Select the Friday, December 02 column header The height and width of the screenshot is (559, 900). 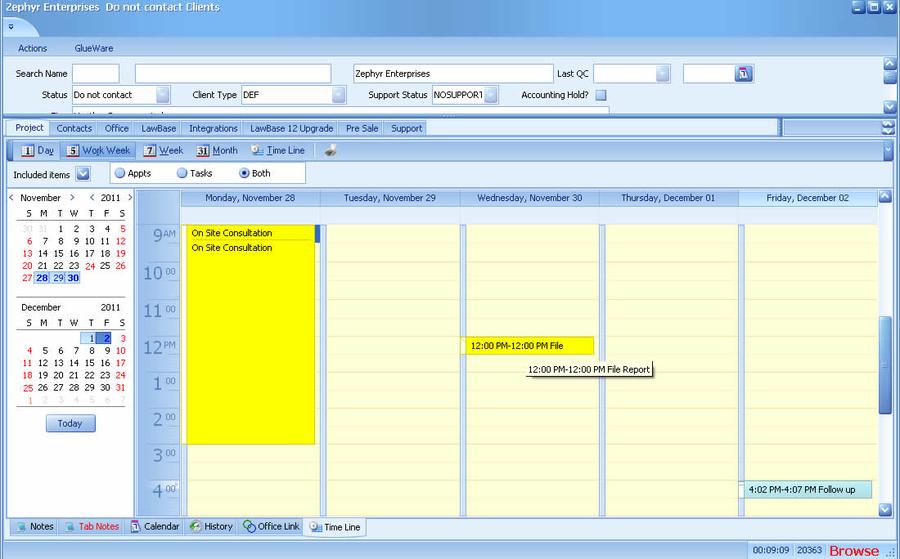(807, 198)
